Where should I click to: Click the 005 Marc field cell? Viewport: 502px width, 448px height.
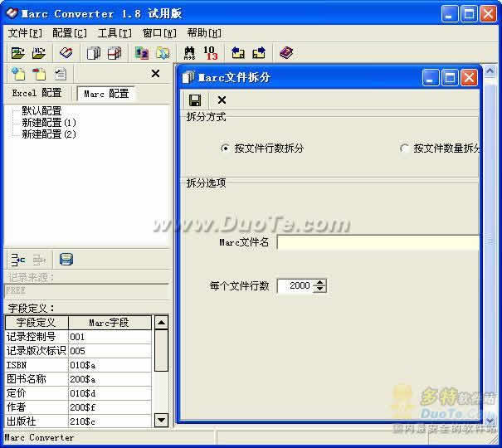[x=110, y=351]
